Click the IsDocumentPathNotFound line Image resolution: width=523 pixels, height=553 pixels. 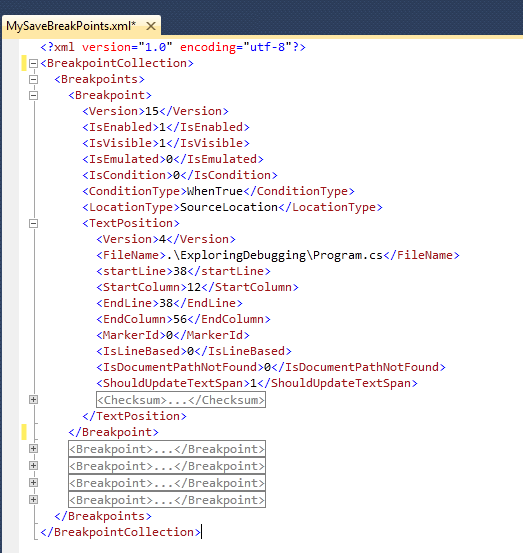coord(271,367)
